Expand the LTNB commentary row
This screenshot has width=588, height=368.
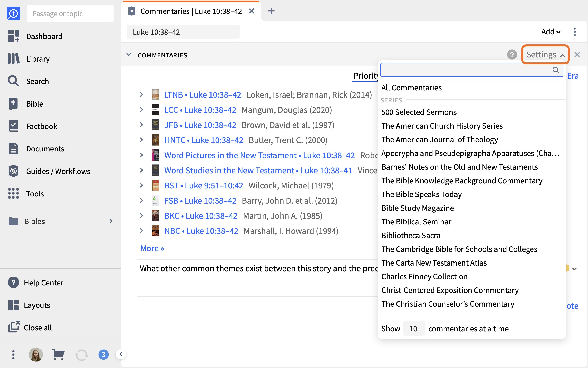pyautogui.click(x=141, y=94)
